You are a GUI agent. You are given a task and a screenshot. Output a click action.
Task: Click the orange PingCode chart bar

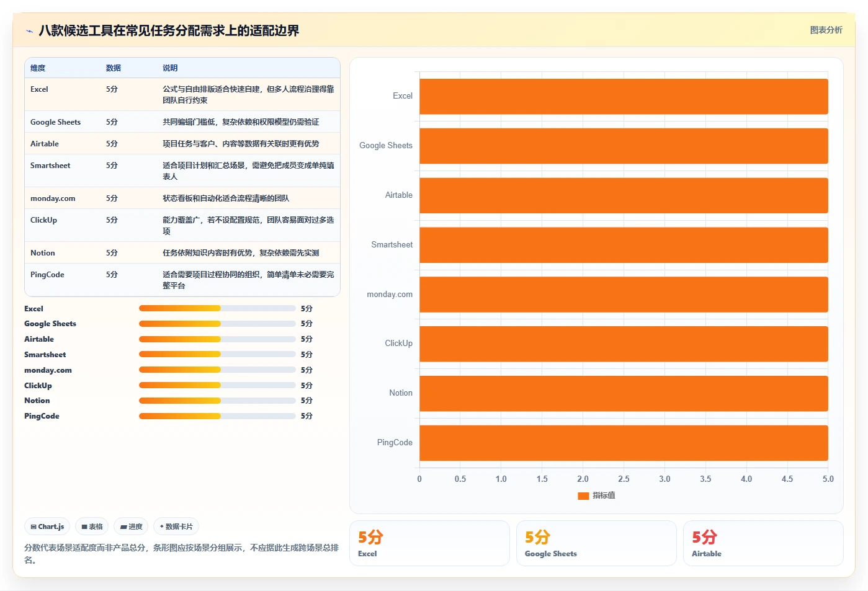624,443
